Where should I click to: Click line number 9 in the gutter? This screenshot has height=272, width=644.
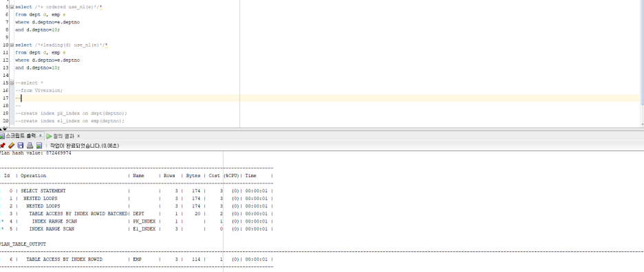coord(7,37)
